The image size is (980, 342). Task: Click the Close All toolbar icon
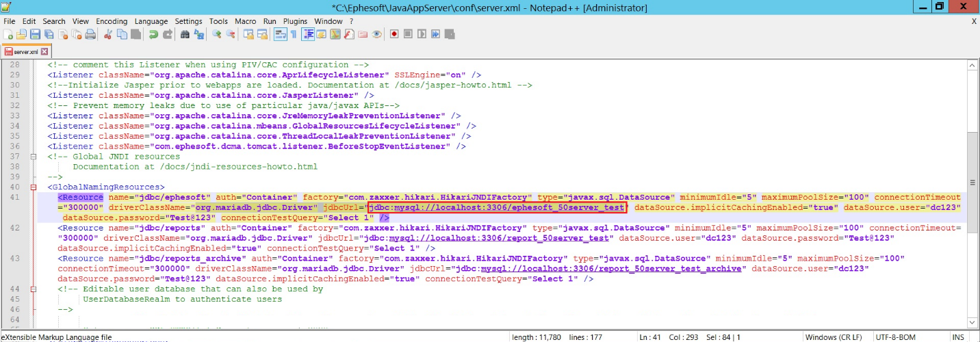pos(77,34)
